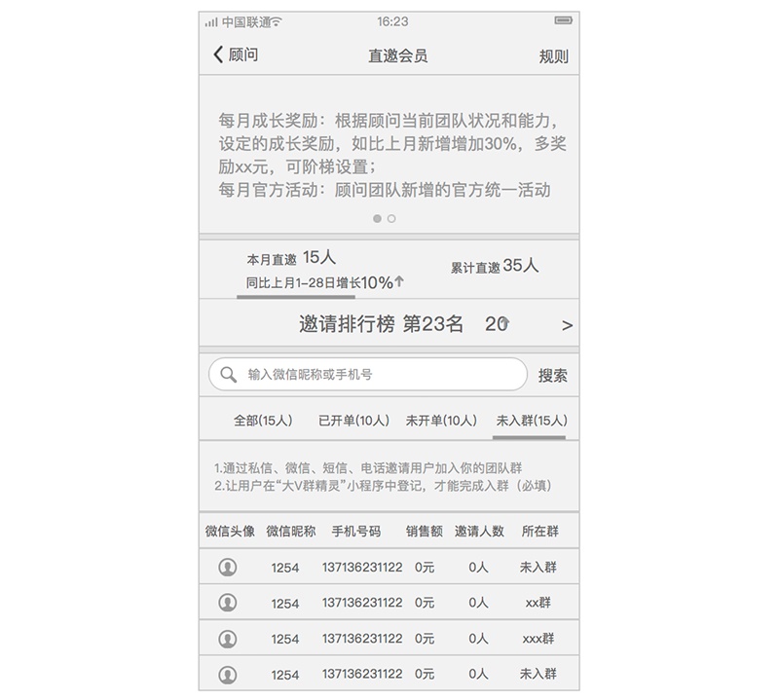Tap the avatar icon of the xx群 member row
Viewport: 779px width, 700px height.
click(226, 604)
